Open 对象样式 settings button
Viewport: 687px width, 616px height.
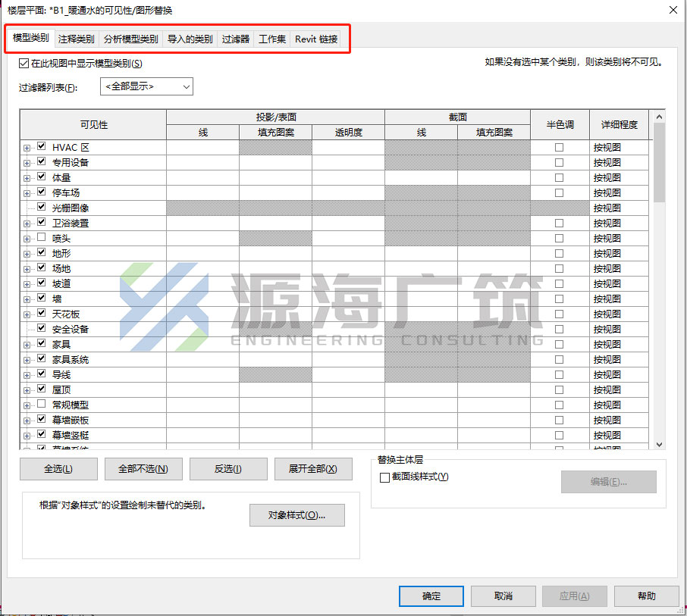coord(297,515)
